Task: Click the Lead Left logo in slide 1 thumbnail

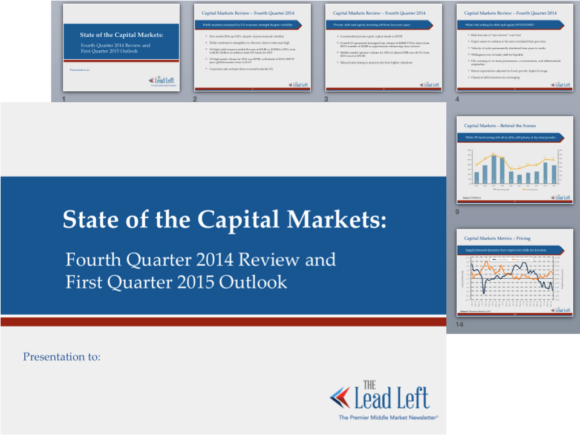Action: point(162,80)
